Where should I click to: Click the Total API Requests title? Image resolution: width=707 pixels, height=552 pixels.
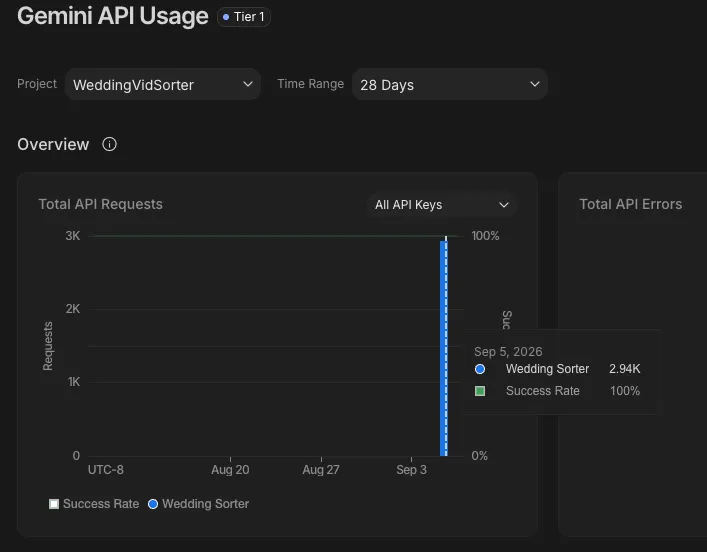pyautogui.click(x=101, y=204)
